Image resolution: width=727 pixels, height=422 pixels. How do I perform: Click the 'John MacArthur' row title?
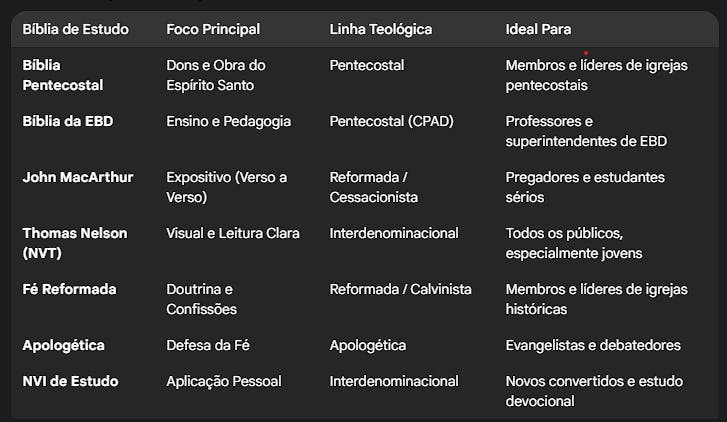(78, 177)
